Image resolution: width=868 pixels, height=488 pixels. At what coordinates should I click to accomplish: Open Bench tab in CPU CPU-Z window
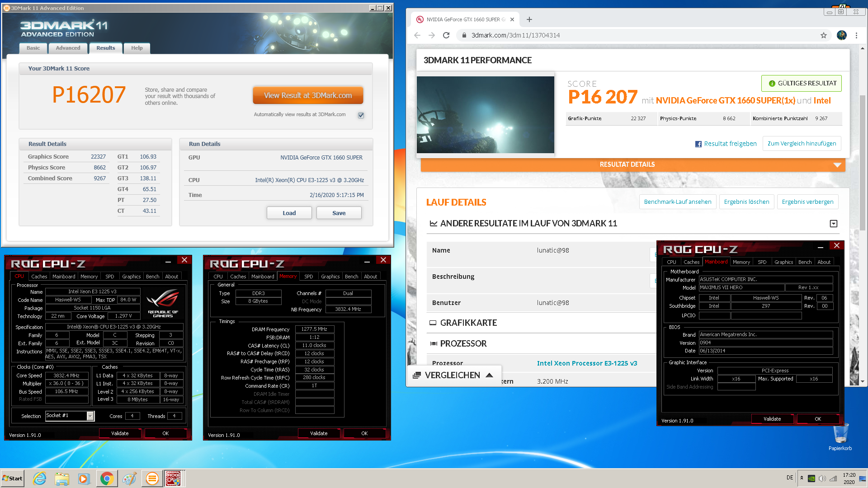pyautogui.click(x=152, y=277)
